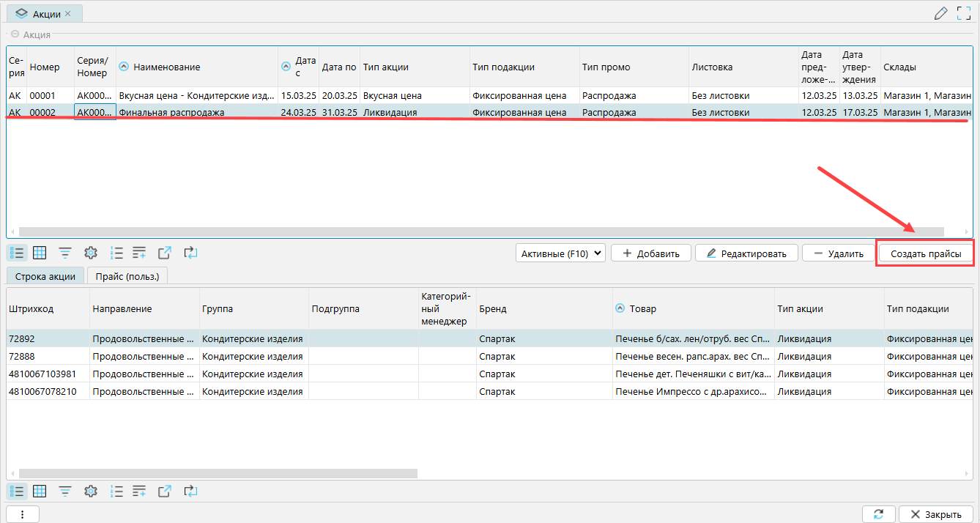Open settings gear in the upper table toolbar
This screenshot has width=980, height=523.
(x=91, y=253)
